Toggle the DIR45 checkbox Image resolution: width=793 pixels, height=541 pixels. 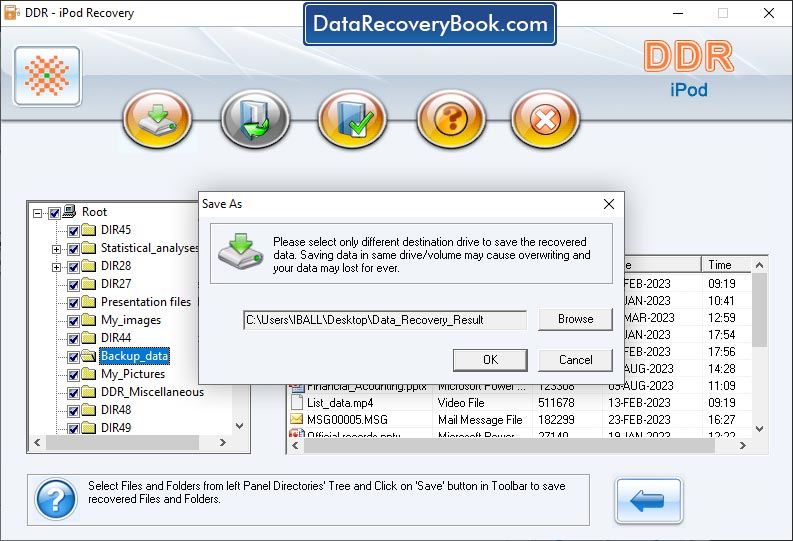[73, 231]
